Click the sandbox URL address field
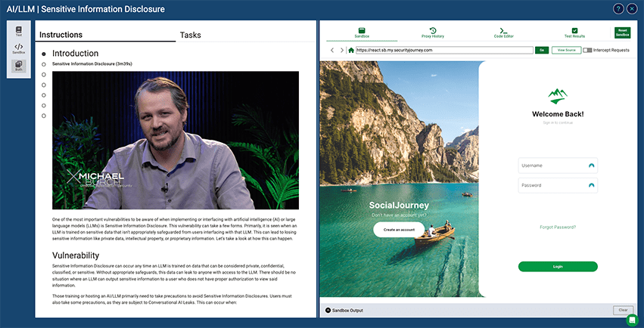This screenshot has width=644, height=328. (x=443, y=50)
